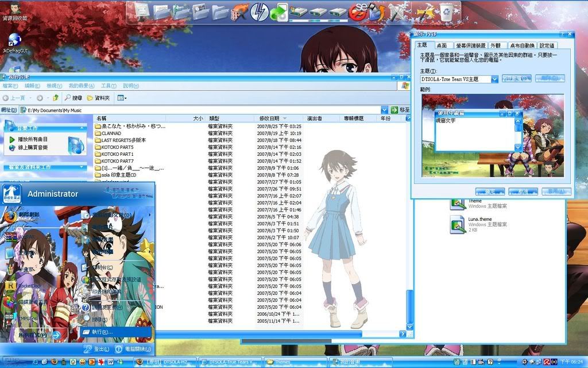Click 取消 button in Display Properties
This screenshot has height=368, width=588.
click(x=523, y=191)
